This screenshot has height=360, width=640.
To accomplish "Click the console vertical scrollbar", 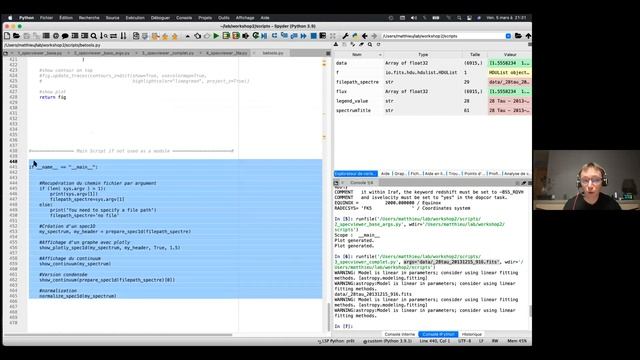I will pyautogui.click(x=530, y=311).
